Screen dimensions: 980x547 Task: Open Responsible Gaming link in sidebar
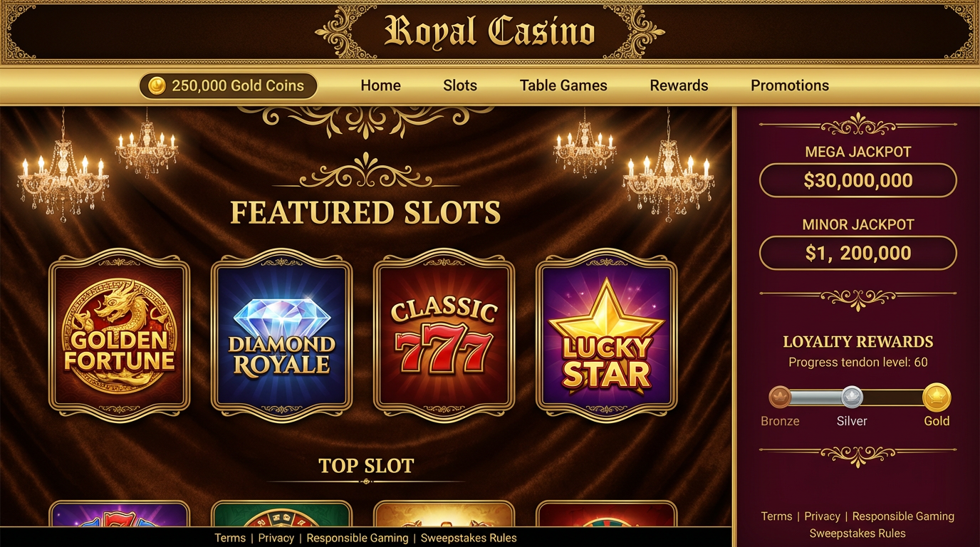pyautogui.click(x=903, y=516)
